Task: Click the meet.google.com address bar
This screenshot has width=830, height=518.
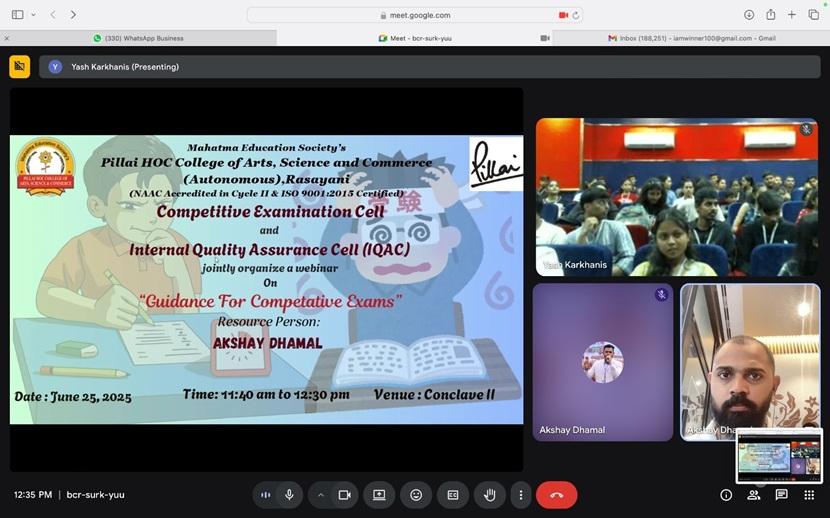Action: tap(415, 15)
